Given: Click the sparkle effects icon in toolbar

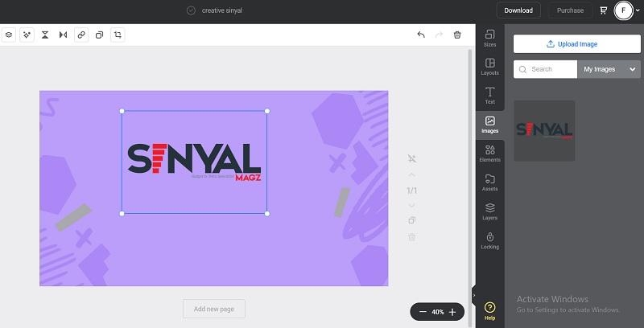Looking at the screenshot, I should [x=27, y=35].
